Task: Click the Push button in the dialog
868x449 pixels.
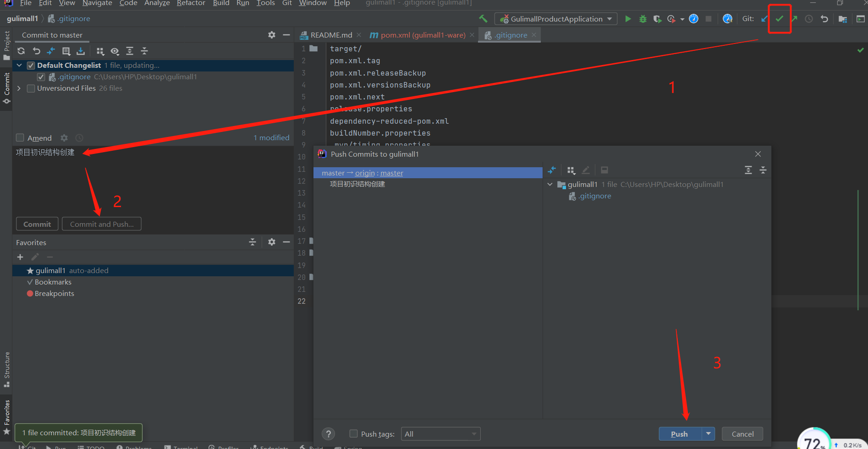Action: click(680, 434)
